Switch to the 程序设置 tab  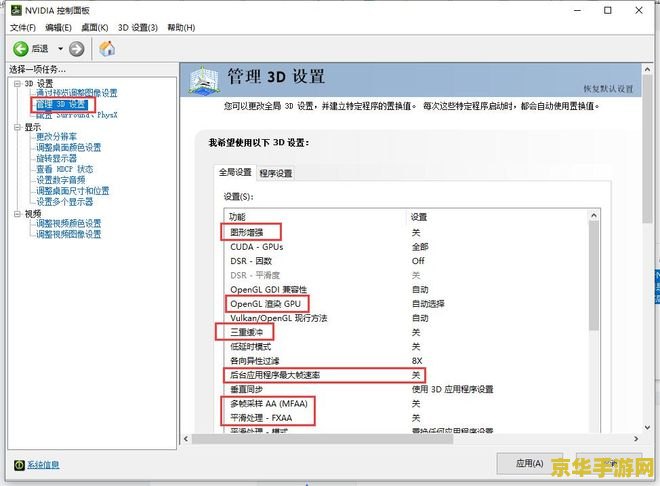click(276, 173)
